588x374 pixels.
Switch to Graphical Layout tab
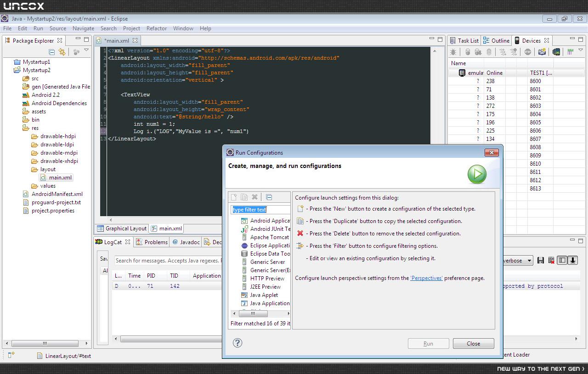[x=122, y=228]
